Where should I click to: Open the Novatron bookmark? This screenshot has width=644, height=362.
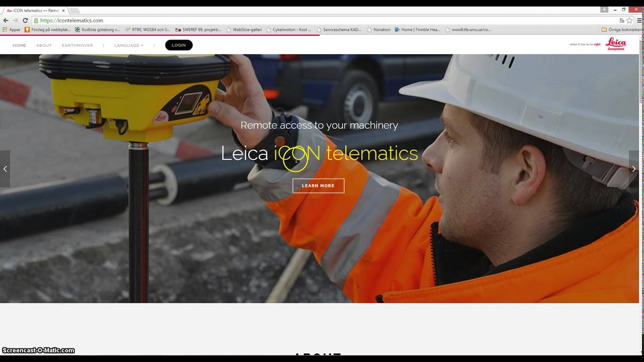(379, 30)
